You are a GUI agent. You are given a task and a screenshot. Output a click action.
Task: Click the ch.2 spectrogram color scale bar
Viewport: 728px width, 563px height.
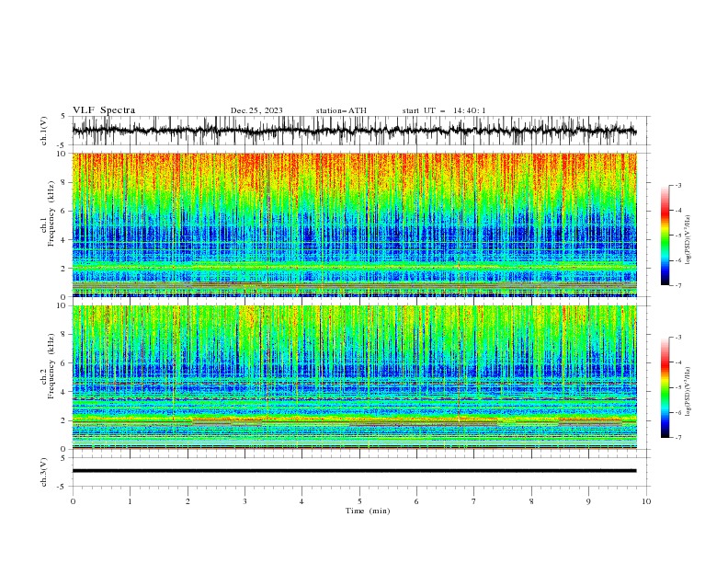click(x=665, y=387)
